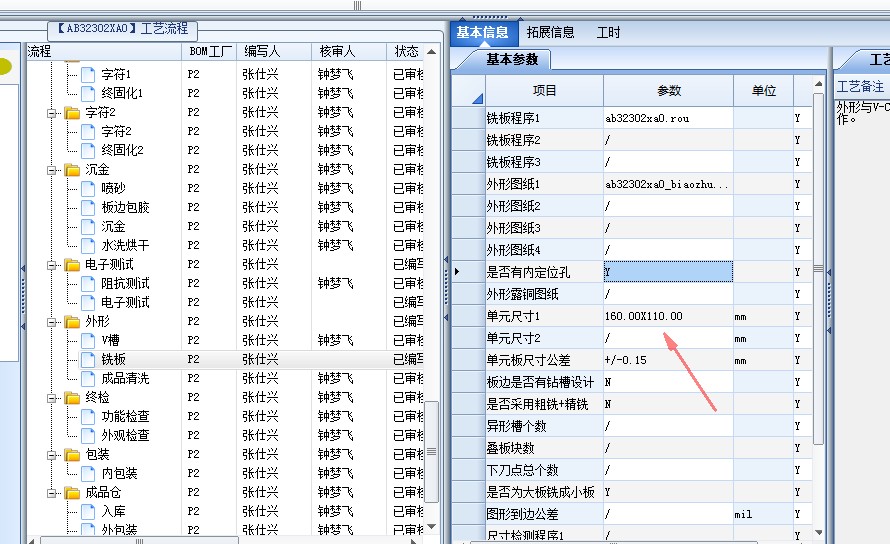Click the 铣板程序1 parameter value cell
890x544 pixels.
tap(668, 118)
